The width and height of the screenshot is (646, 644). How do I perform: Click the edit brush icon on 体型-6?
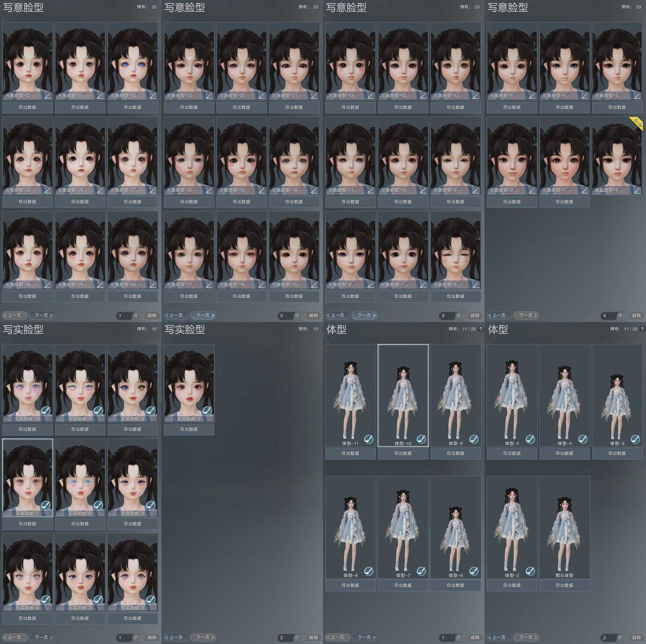click(474, 571)
